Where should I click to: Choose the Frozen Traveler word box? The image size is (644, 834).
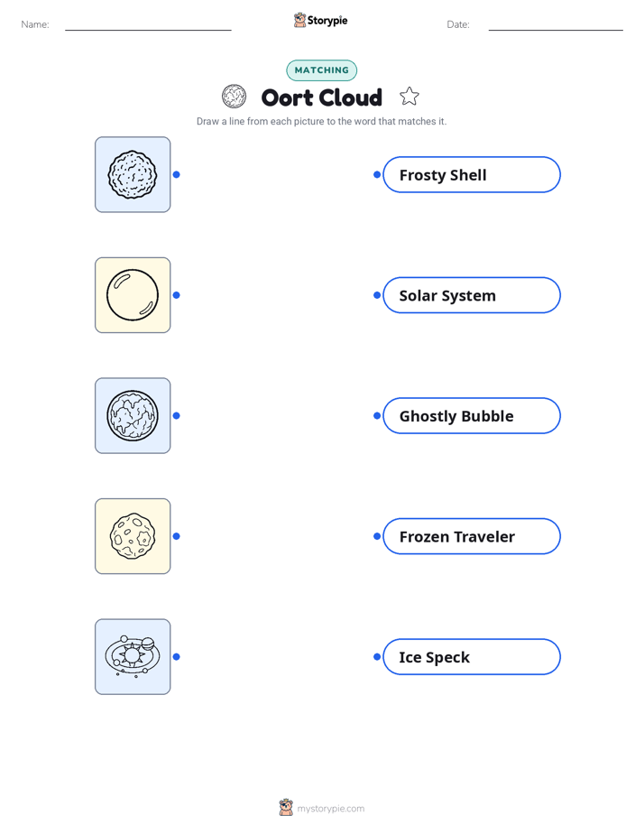tap(472, 536)
